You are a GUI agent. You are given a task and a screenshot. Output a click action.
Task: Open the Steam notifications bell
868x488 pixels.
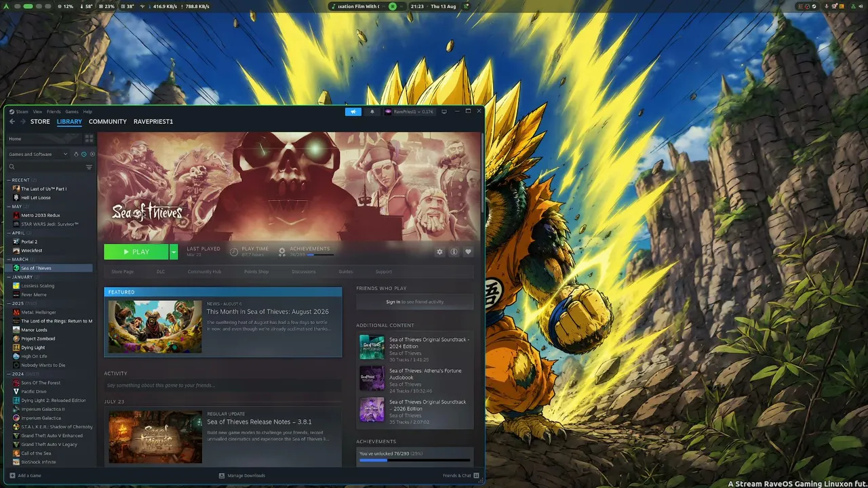point(372,111)
